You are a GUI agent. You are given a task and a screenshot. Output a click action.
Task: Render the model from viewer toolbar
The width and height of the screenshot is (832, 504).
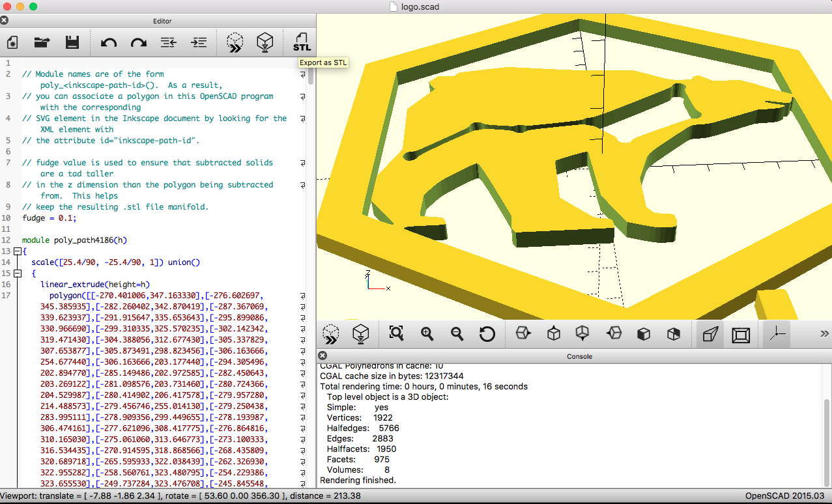pyautogui.click(x=360, y=335)
